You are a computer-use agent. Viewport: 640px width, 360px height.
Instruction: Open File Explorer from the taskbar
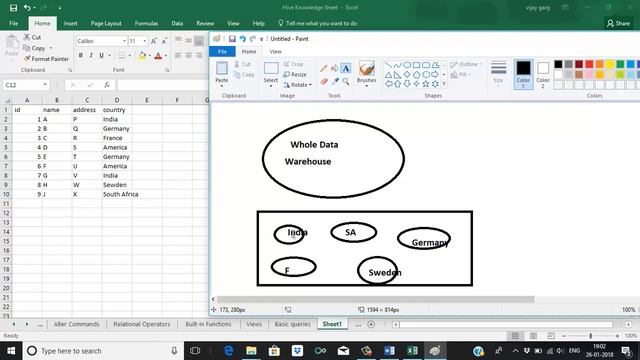coord(251,351)
